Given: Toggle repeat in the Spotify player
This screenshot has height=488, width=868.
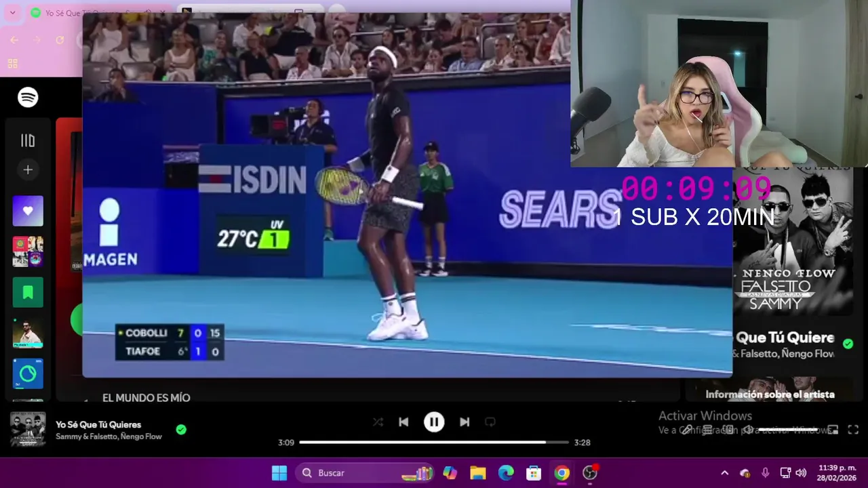Looking at the screenshot, I should 490,422.
